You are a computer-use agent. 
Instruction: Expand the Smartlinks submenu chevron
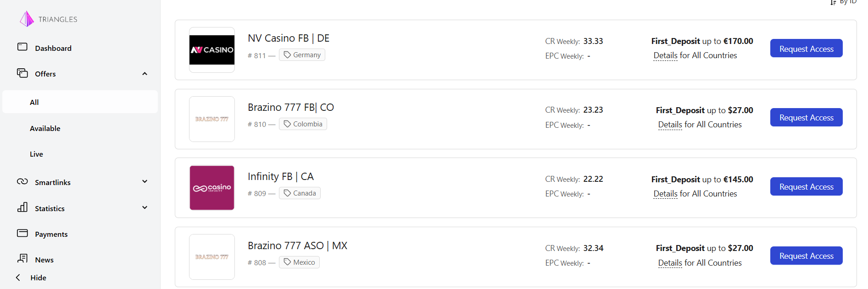point(145,182)
